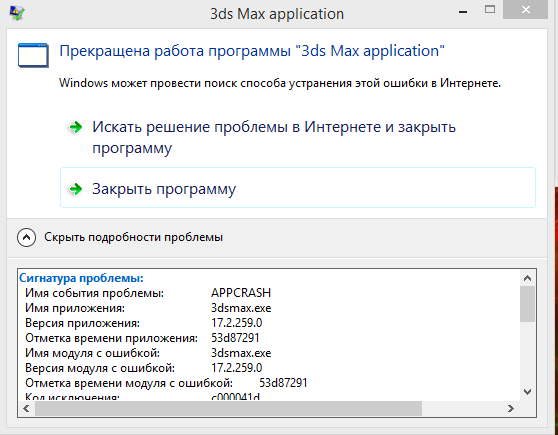
Task: Click details scroll down arrow
Action: tap(527, 392)
